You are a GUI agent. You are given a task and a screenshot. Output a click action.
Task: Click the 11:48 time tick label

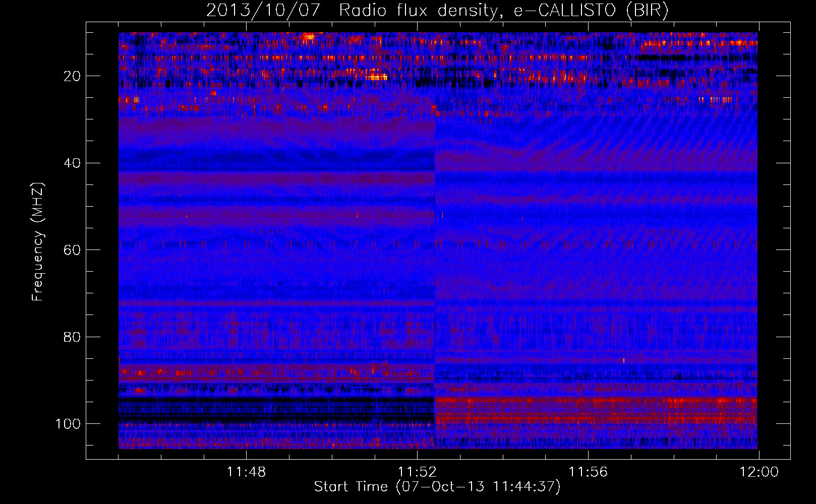pyautogui.click(x=246, y=472)
